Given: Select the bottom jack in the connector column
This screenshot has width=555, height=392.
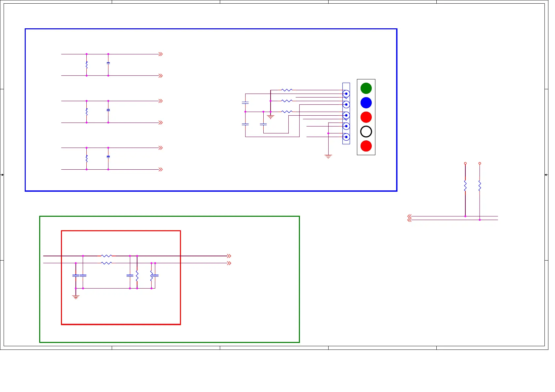Looking at the screenshot, I should pyautogui.click(x=346, y=137).
